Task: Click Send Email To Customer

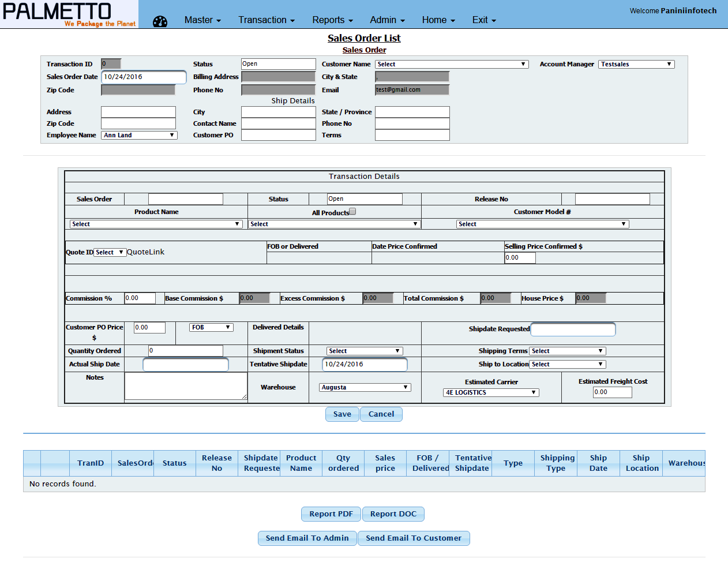Action: [x=414, y=538]
